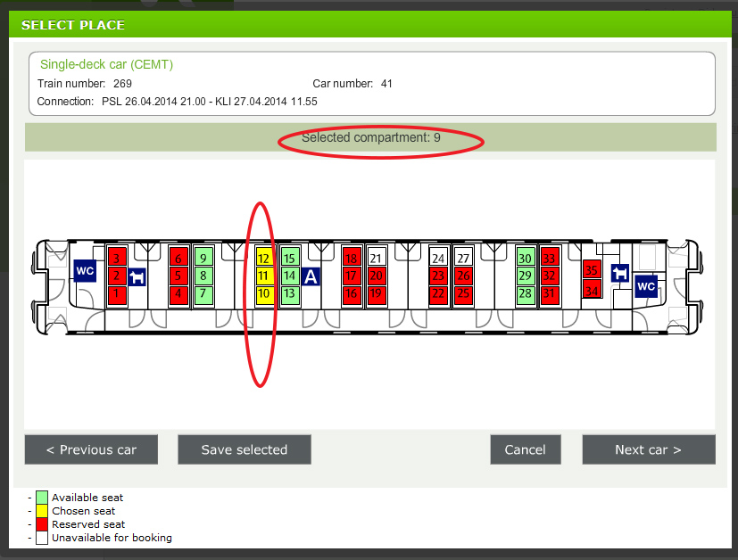Click reserved seat 25

(464, 294)
